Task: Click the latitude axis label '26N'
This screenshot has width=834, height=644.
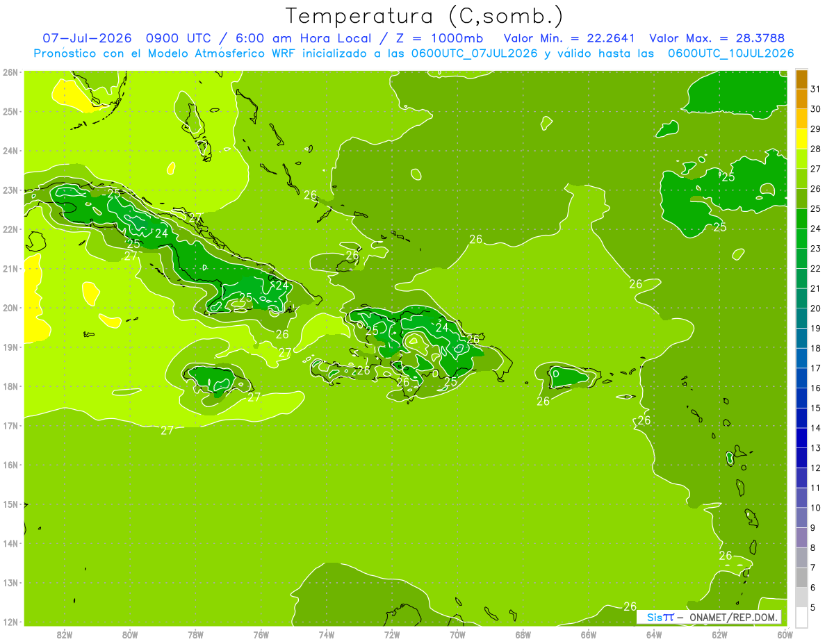Action: (10, 72)
